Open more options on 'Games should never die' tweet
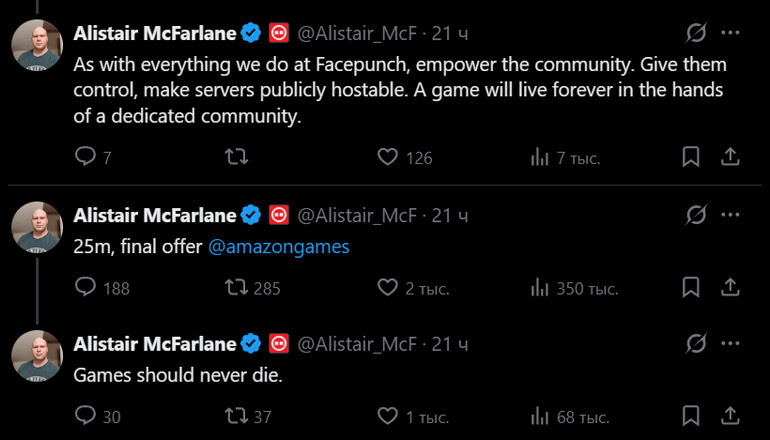This screenshot has height=440, width=770. [x=731, y=344]
